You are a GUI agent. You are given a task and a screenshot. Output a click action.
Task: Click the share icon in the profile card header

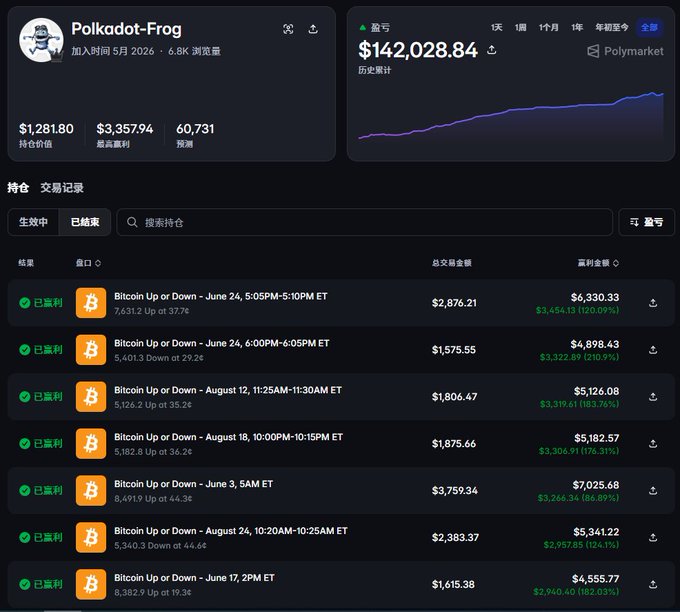tap(313, 29)
